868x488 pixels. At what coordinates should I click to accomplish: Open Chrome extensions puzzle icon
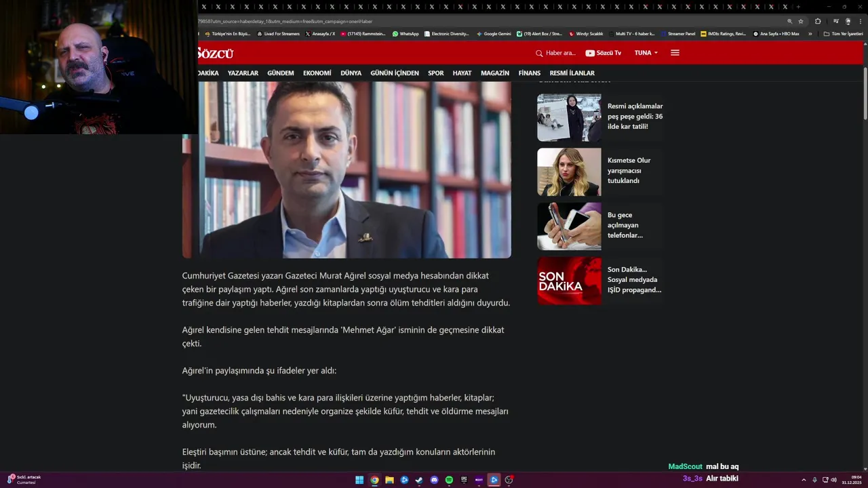(818, 21)
